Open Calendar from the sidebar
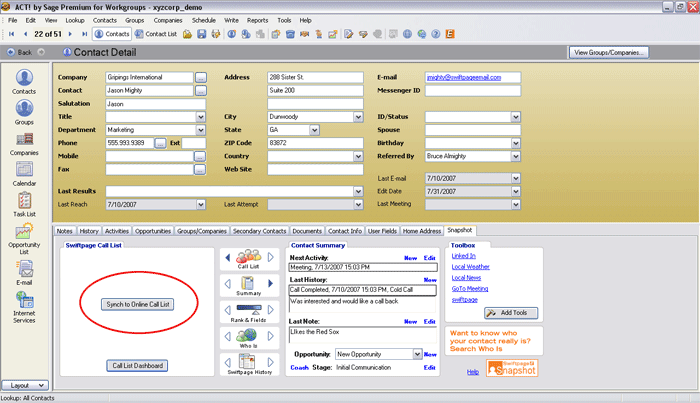The width and height of the screenshot is (700, 403). [x=24, y=174]
